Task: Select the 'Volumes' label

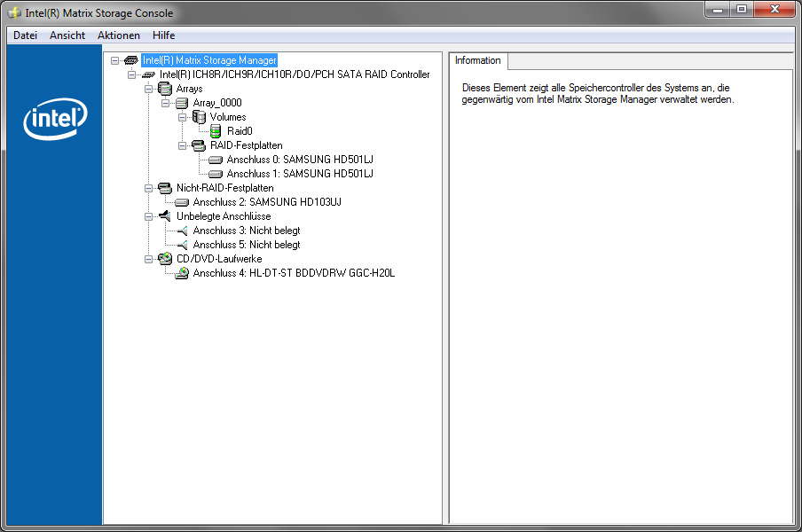Action: pyautogui.click(x=228, y=117)
